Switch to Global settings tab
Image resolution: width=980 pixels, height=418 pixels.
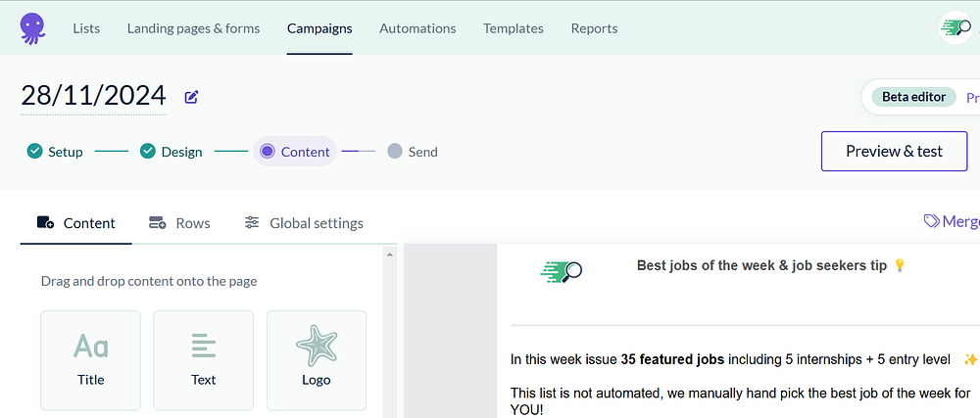tap(304, 223)
